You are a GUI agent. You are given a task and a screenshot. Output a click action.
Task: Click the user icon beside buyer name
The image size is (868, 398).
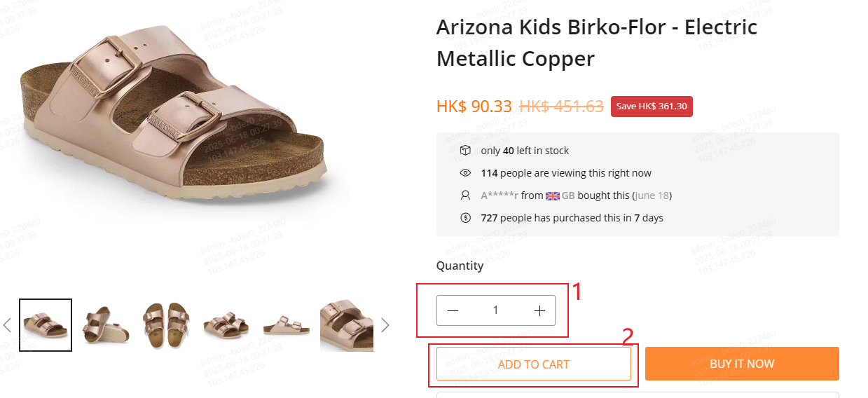(x=465, y=195)
